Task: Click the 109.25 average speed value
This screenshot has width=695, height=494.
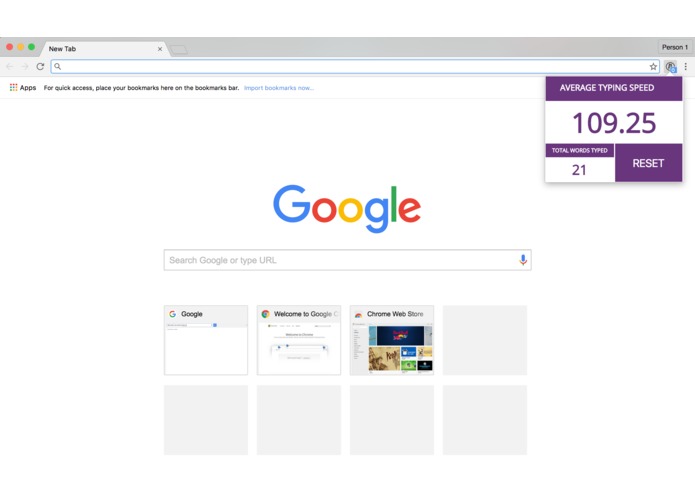Action: point(614,123)
